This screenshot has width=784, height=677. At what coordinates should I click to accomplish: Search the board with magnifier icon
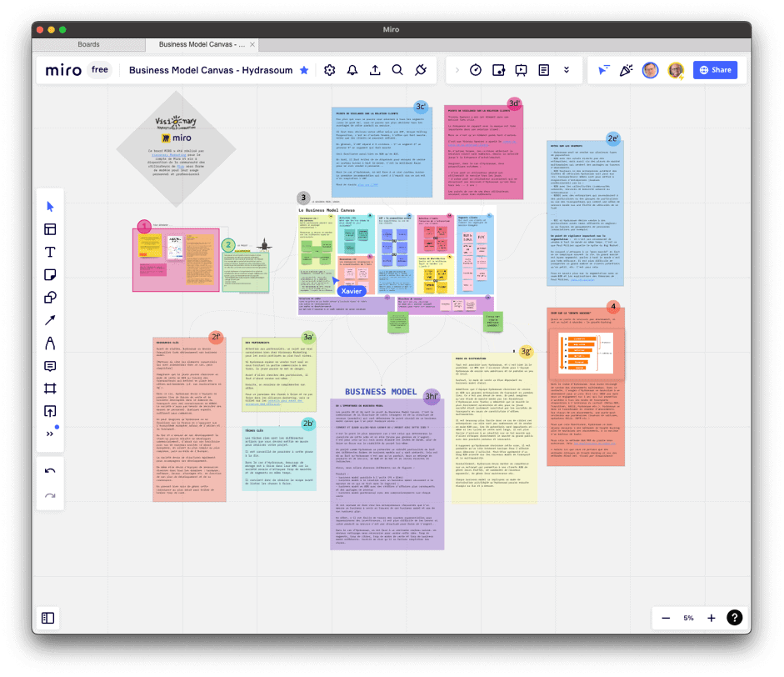coord(397,70)
